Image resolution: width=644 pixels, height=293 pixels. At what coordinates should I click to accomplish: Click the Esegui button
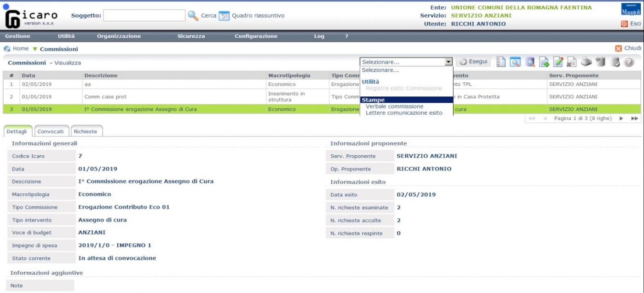click(473, 62)
